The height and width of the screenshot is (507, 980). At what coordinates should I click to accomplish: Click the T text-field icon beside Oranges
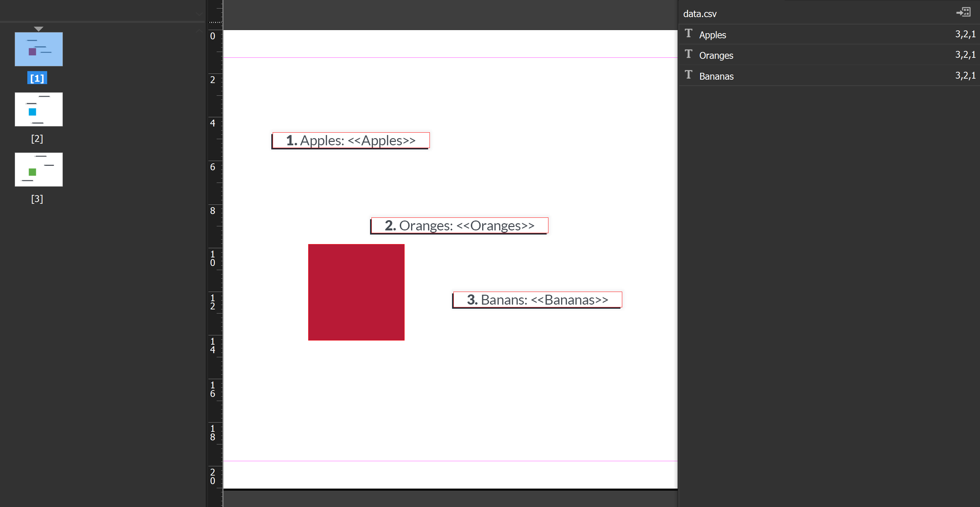pos(689,54)
